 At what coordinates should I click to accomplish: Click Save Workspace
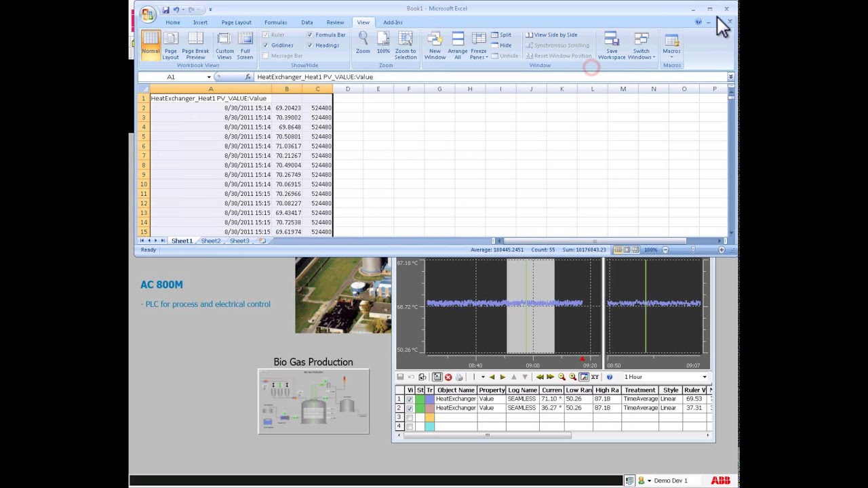coord(612,46)
